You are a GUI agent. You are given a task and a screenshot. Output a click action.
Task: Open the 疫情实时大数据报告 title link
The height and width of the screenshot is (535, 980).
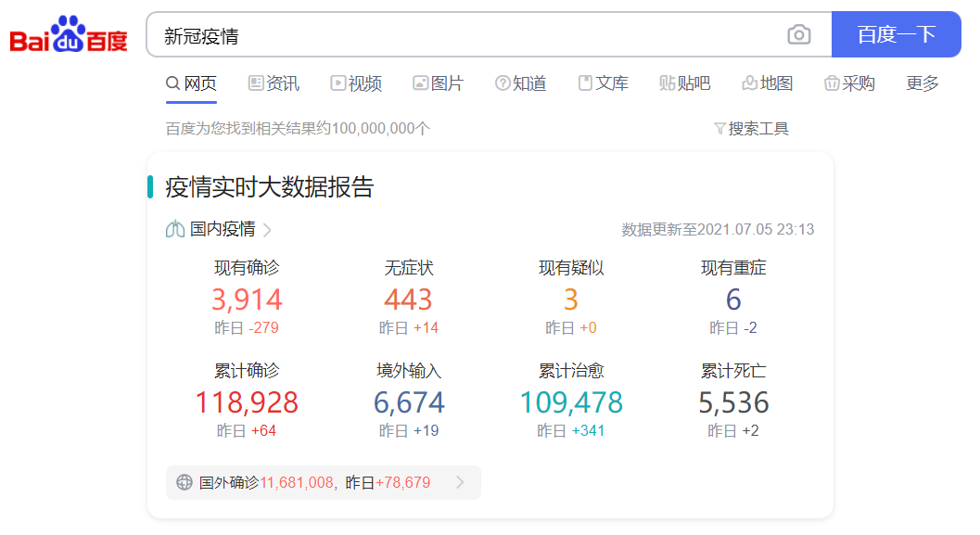click(269, 187)
